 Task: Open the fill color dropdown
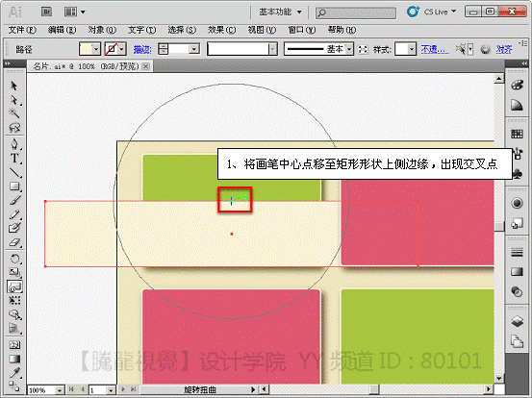pyautogui.click(x=96, y=49)
